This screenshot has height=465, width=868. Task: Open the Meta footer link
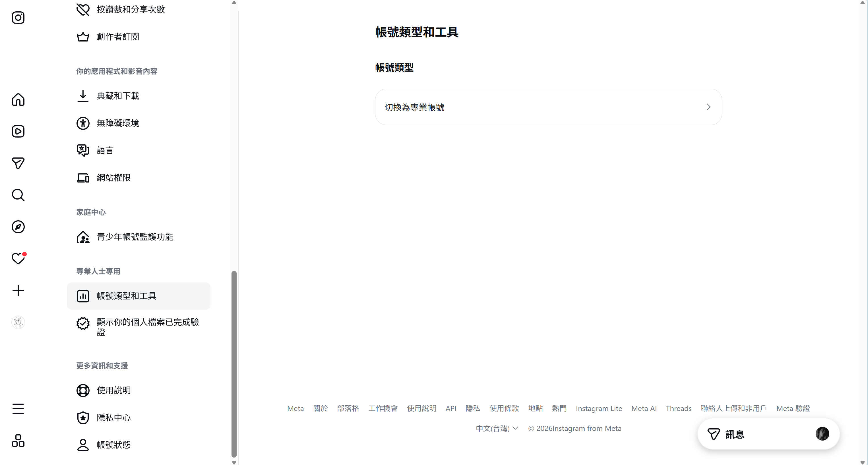tap(295, 408)
